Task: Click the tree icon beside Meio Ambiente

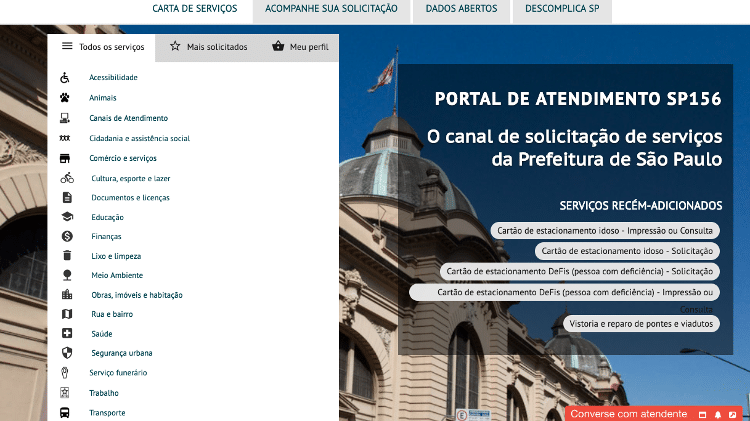Action: (67, 275)
